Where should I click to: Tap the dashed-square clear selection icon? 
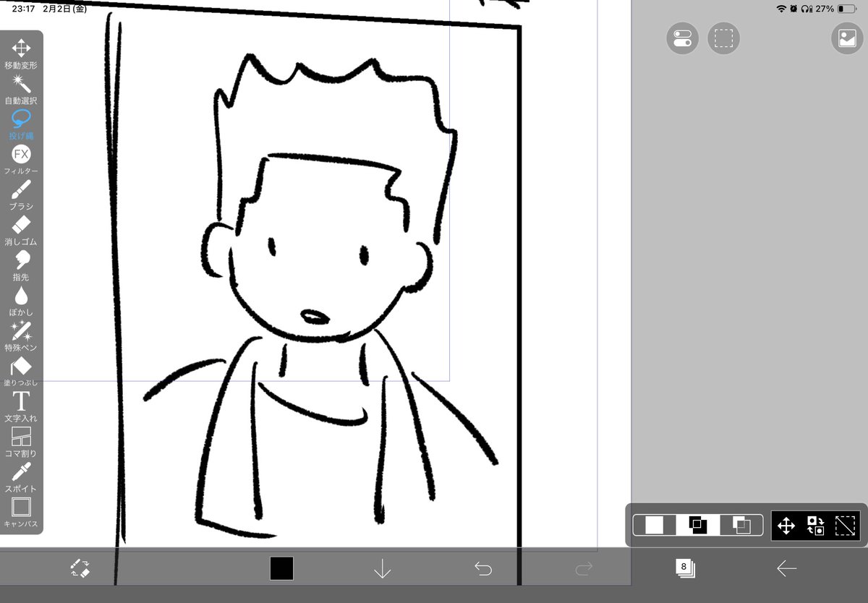pos(845,526)
